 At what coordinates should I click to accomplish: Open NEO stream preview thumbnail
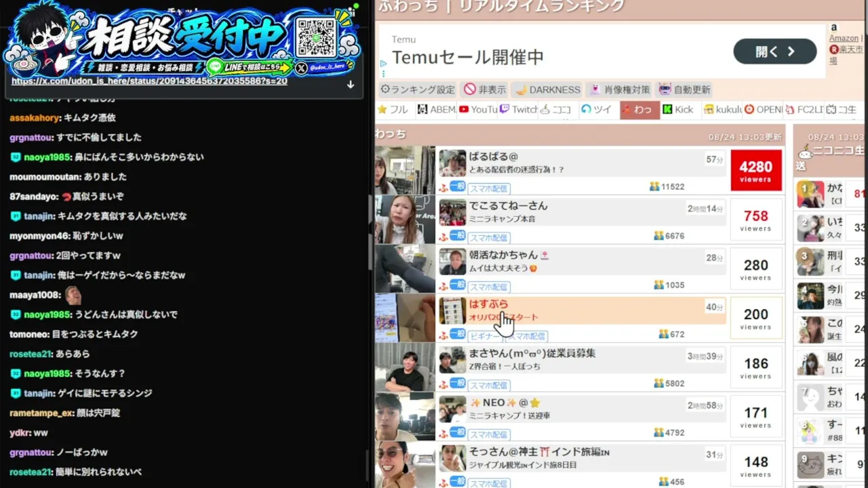[405, 417]
